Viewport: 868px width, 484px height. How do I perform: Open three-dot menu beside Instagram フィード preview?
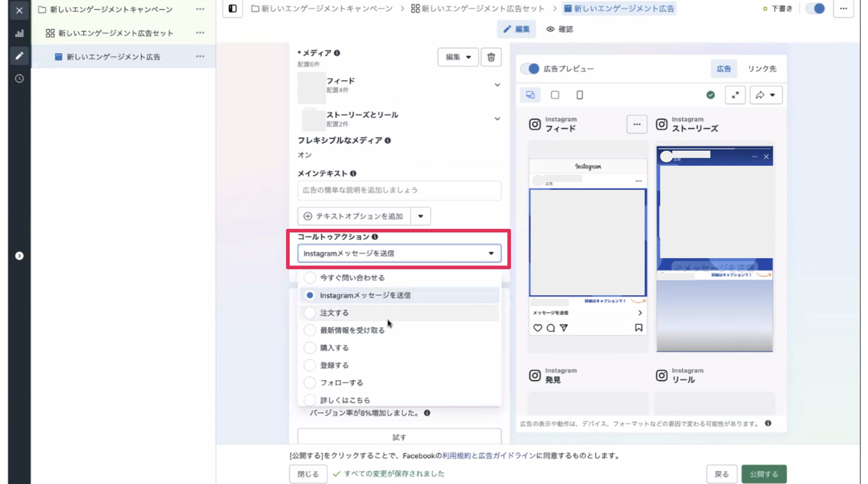pyautogui.click(x=637, y=124)
